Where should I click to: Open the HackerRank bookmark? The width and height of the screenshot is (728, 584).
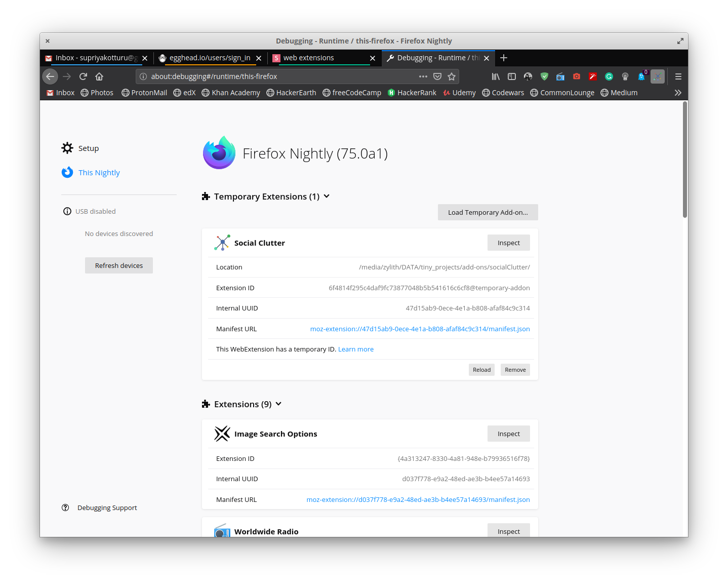click(x=412, y=93)
